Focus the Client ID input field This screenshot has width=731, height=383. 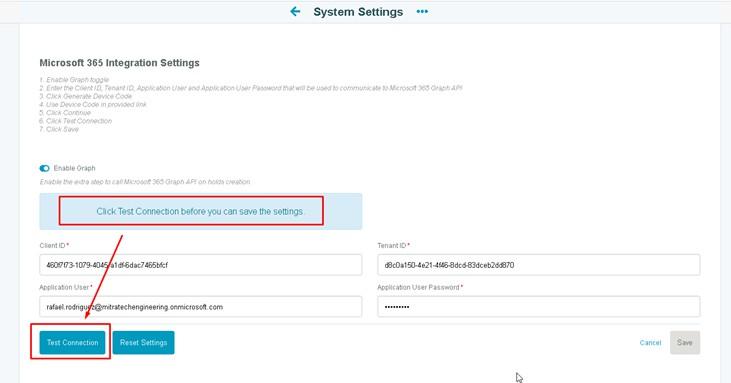tap(200, 265)
